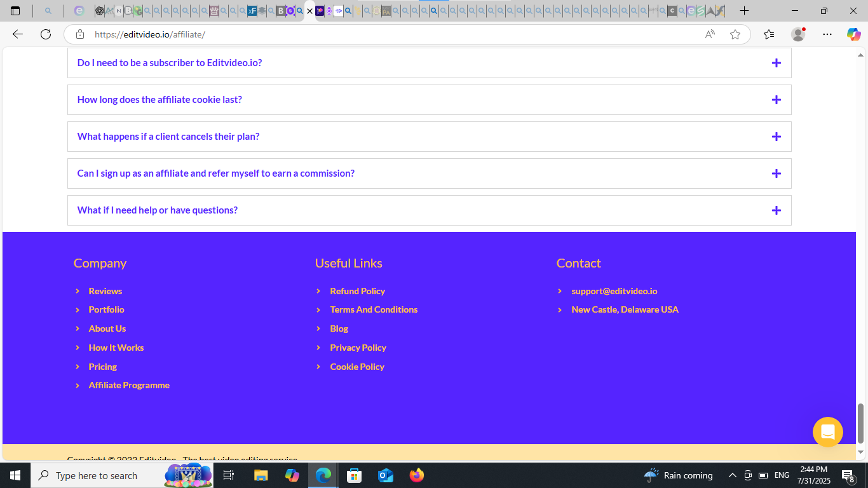The width and height of the screenshot is (868, 488).
Task: Start Read aloud from the address bar
Action: (710, 34)
